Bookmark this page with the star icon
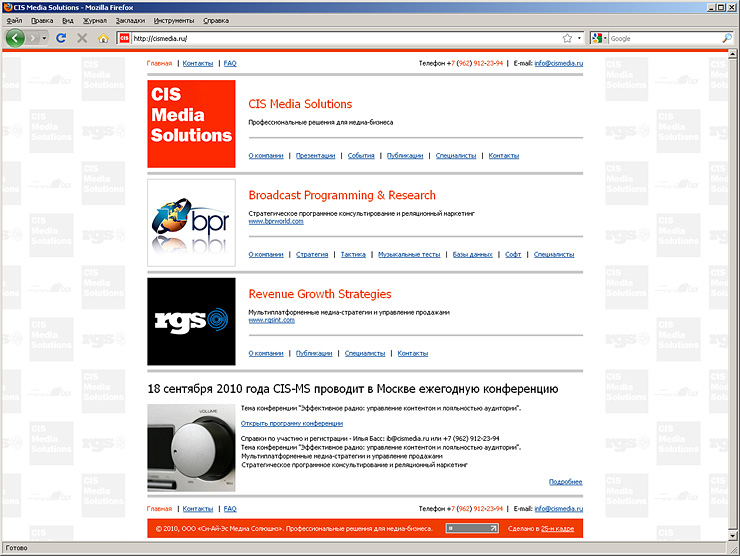The width and height of the screenshot is (740, 556). point(567,38)
